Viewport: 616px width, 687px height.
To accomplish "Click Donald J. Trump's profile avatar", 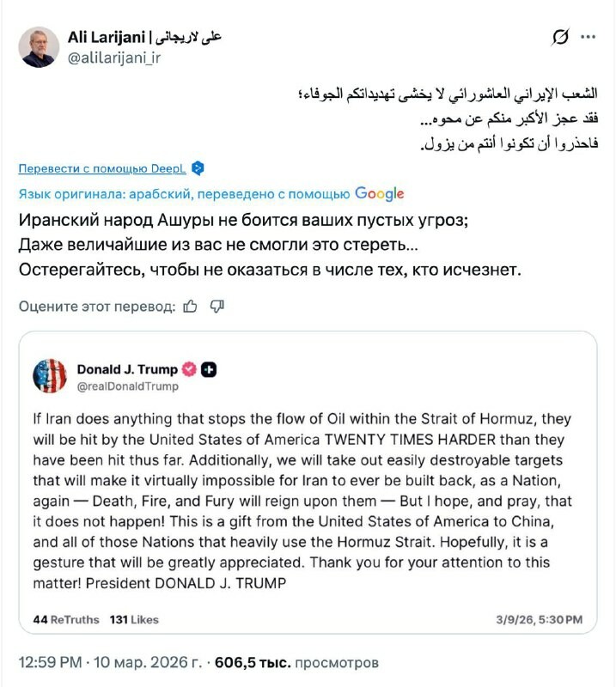I will point(50,376).
